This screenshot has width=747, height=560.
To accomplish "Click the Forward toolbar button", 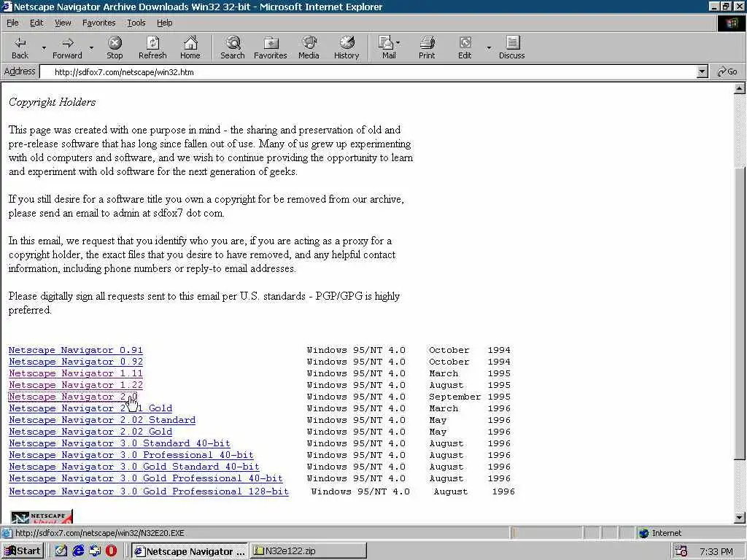I will 67,47.
